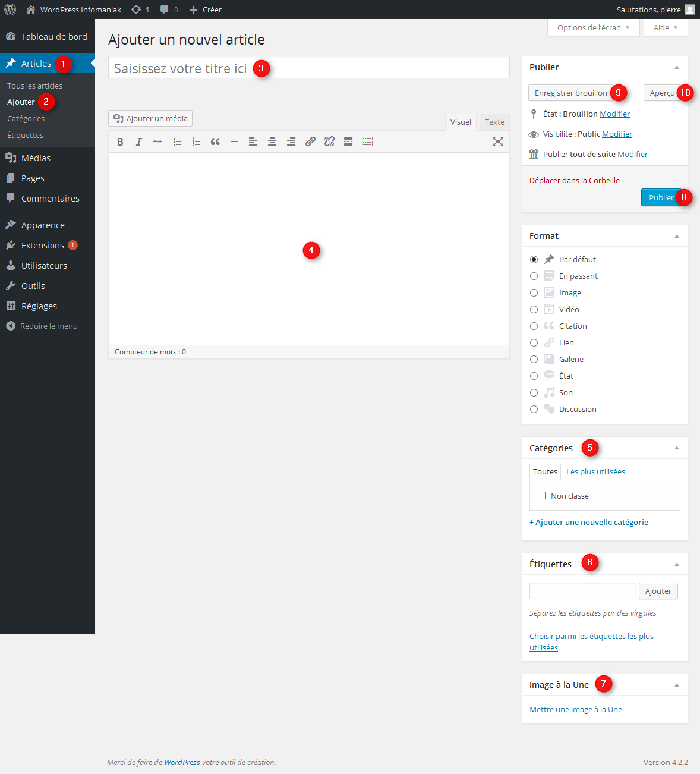Screen dimensions: 700x774
Task: Open the Options de l'écran dropdown
Action: tap(593, 27)
